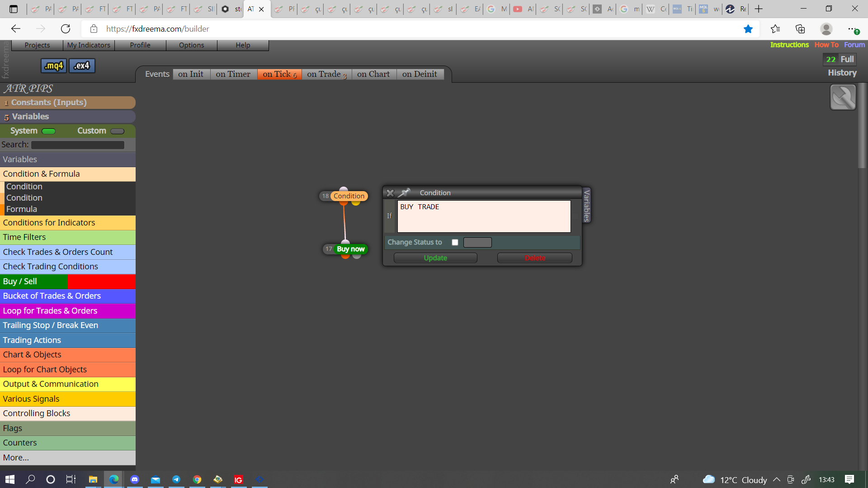Click the If condition text area
This screenshot has height=488, width=868.
tap(484, 216)
